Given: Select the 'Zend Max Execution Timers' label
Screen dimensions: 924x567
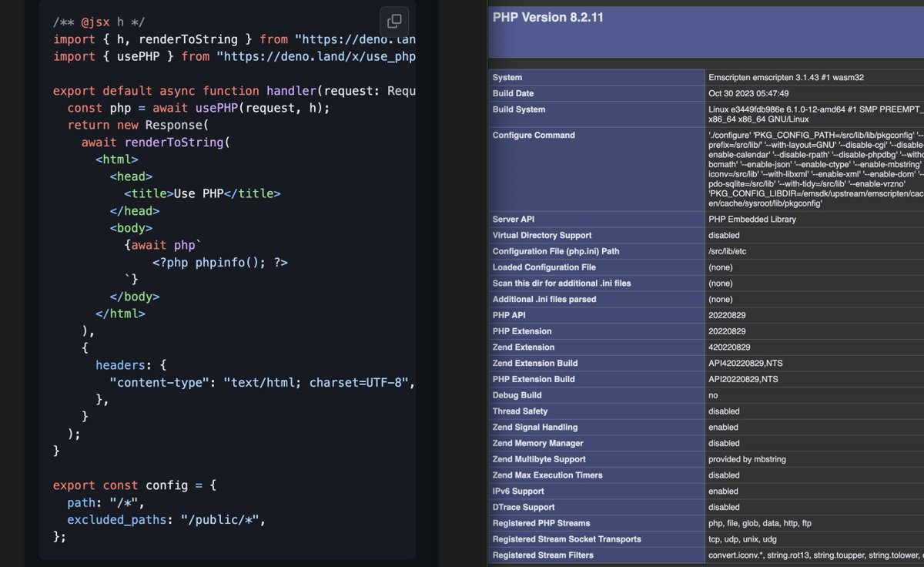Looking at the screenshot, I should point(547,475).
